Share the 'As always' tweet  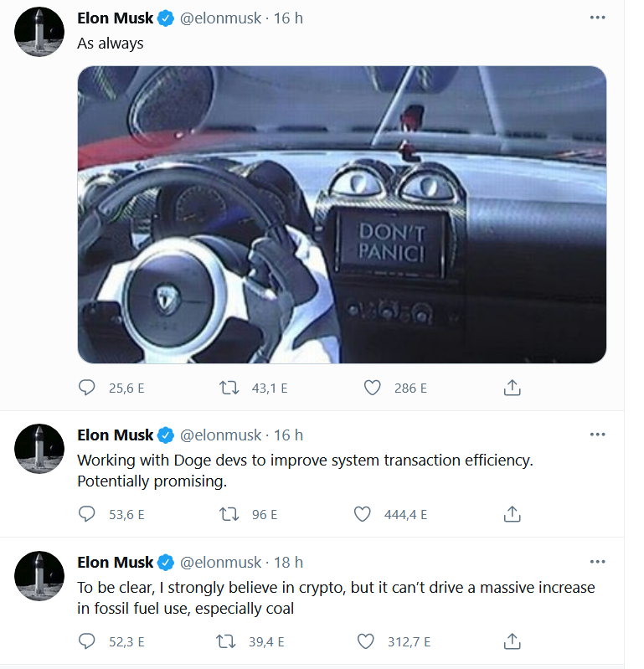(513, 388)
